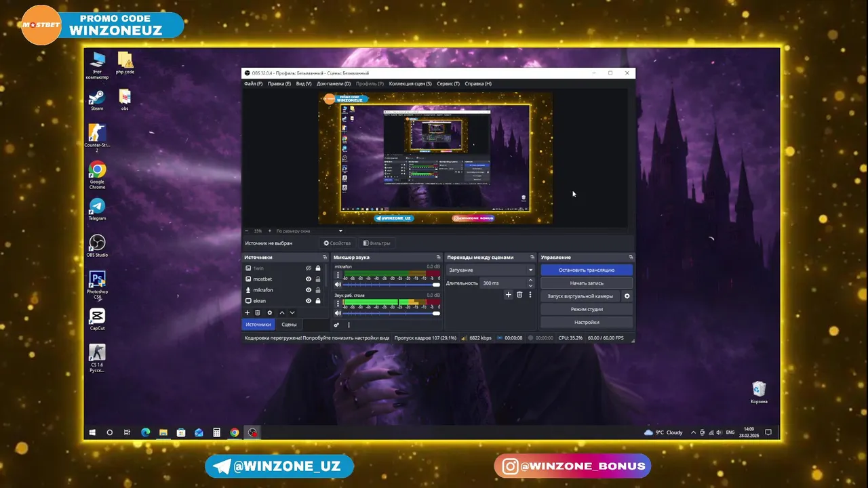Mute the desktop audio speaker icon
Image resolution: width=868 pixels, height=488 pixels.
(338, 313)
